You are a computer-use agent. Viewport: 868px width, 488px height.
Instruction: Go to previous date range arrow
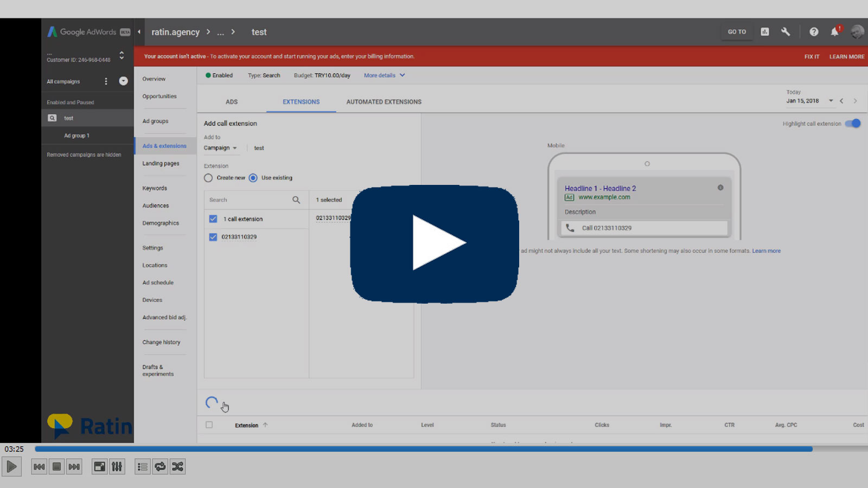coord(841,101)
